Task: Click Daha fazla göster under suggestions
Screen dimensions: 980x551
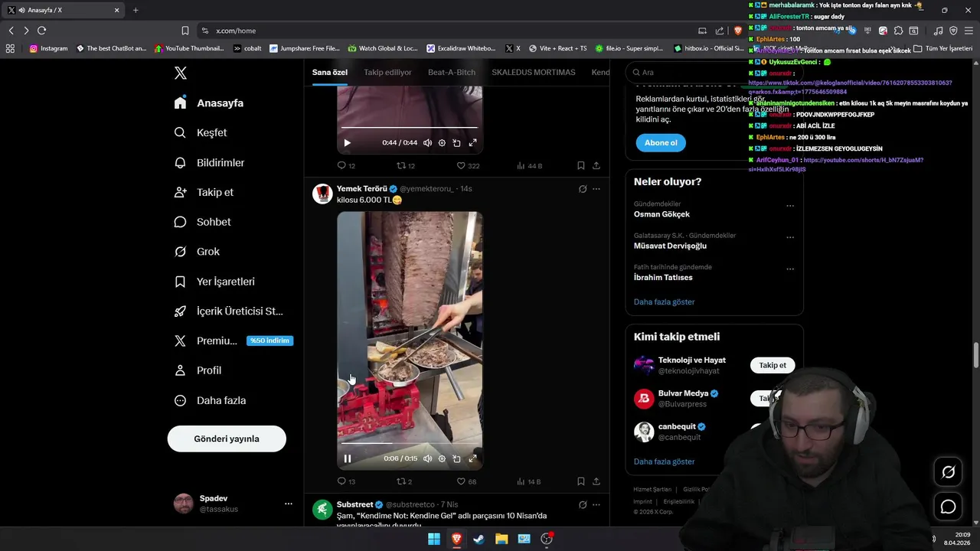Action: 664,461
